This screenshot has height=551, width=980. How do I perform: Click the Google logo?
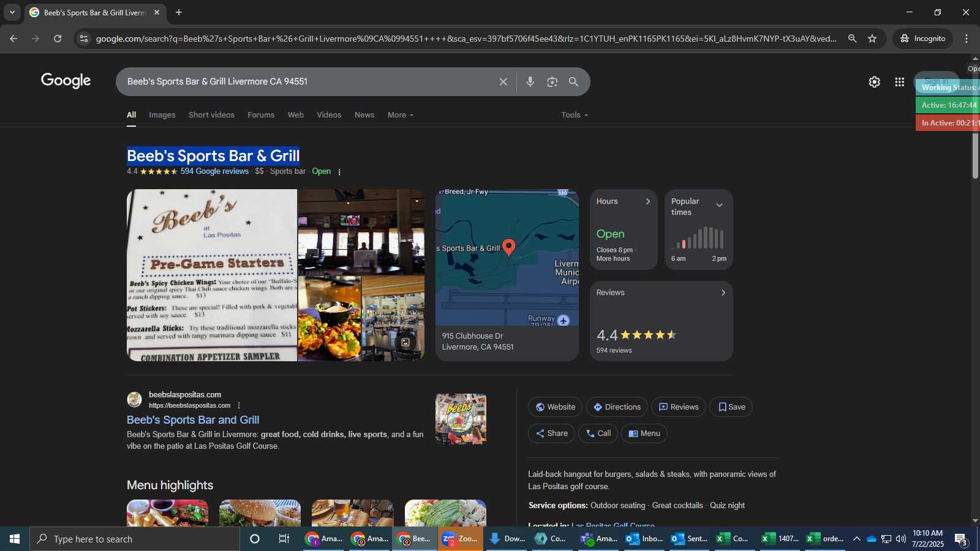pyautogui.click(x=66, y=81)
